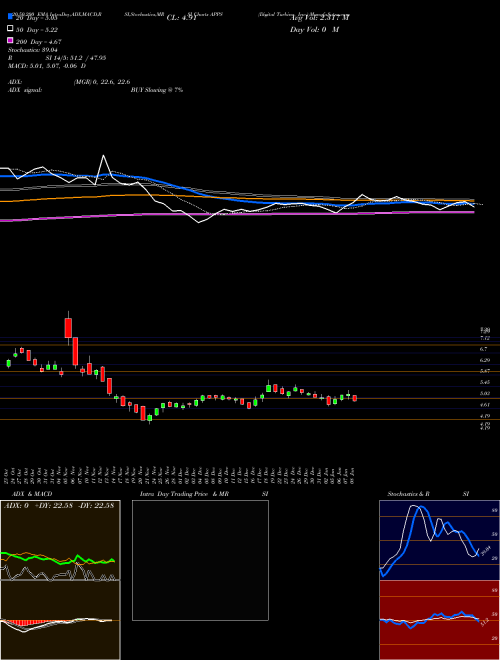Click the red RSI chart panel
The width and height of the screenshot is (500, 660).
439,620
